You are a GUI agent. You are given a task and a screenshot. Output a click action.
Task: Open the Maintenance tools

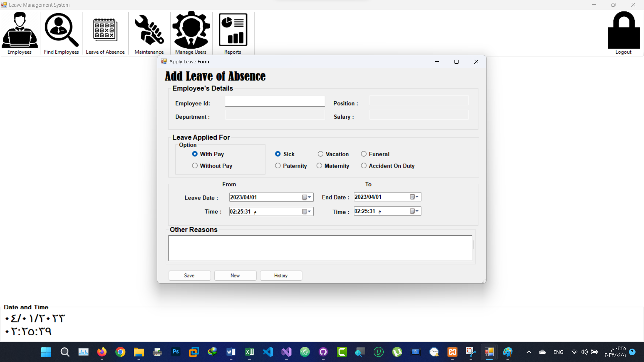point(149,33)
